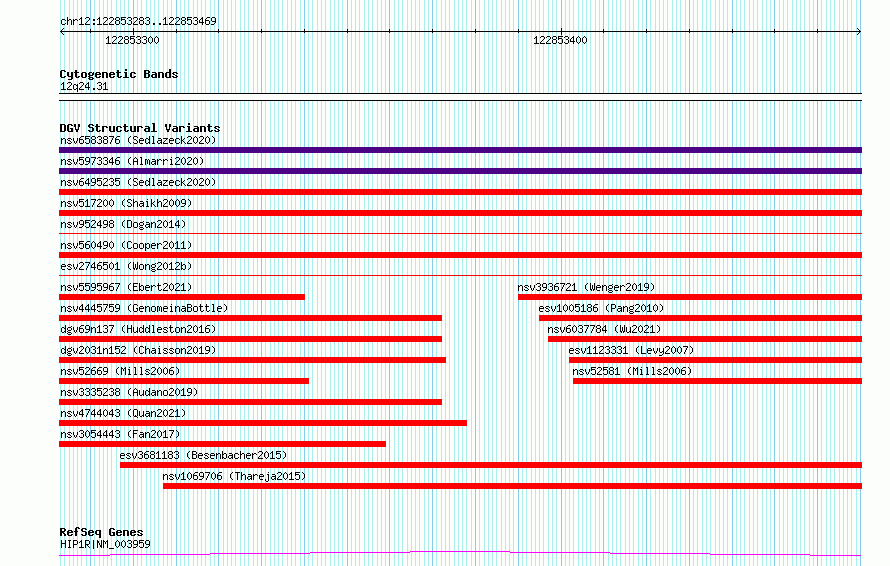Click the ruler's right arrow end
The width and height of the screenshot is (890, 566).
859,31
